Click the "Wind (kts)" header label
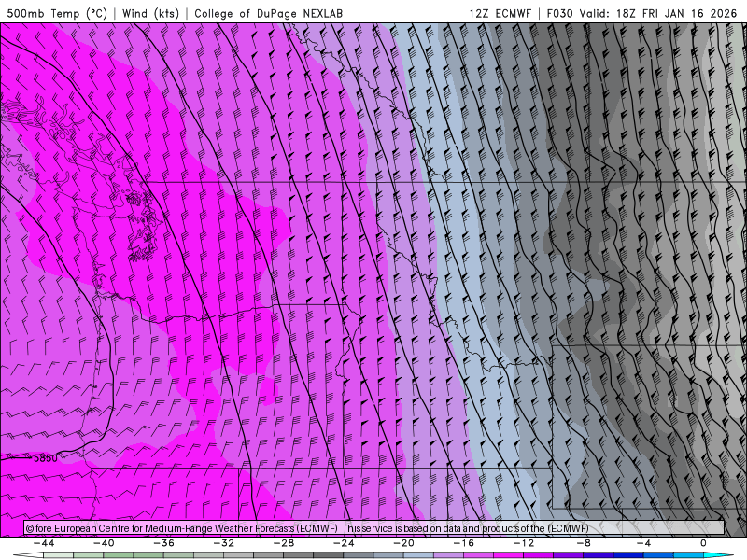The height and width of the screenshot is (560, 747). point(150,13)
